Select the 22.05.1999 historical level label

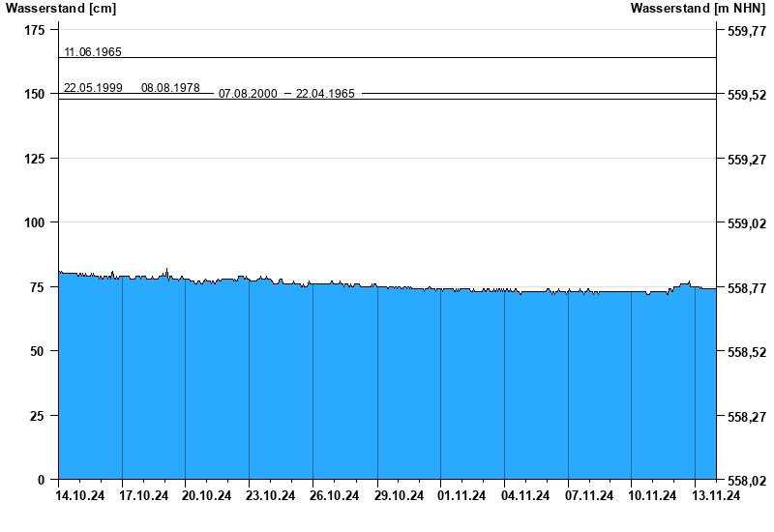click(93, 88)
